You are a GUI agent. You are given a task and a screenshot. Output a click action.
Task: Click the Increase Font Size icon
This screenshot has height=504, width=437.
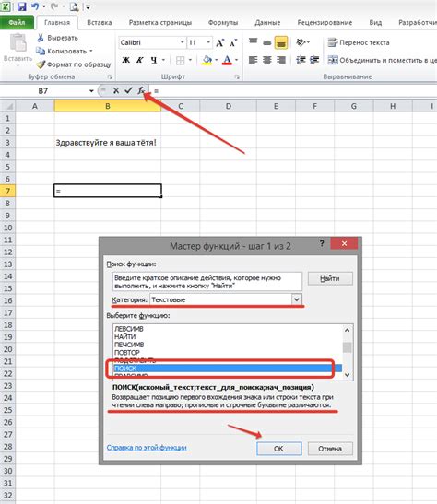tap(219, 42)
